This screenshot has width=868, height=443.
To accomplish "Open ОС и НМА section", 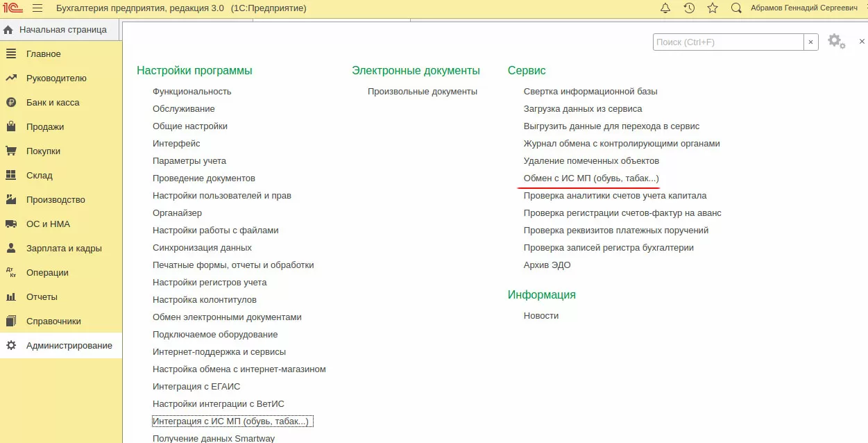I will coord(61,224).
